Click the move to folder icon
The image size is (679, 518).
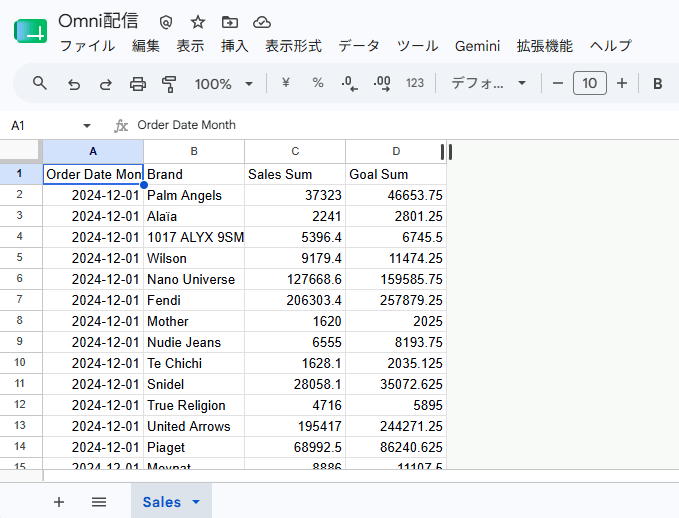tap(230, 22)
